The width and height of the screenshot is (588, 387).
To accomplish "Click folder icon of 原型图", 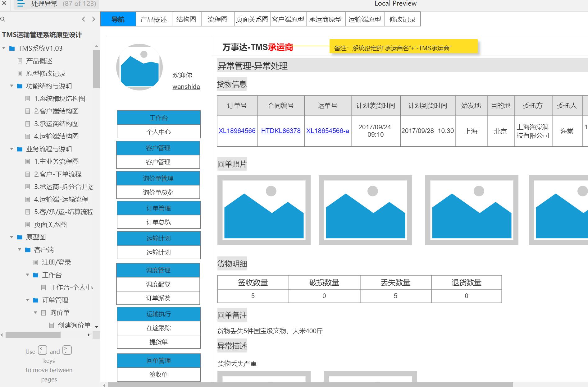I will tap(20, 237).
